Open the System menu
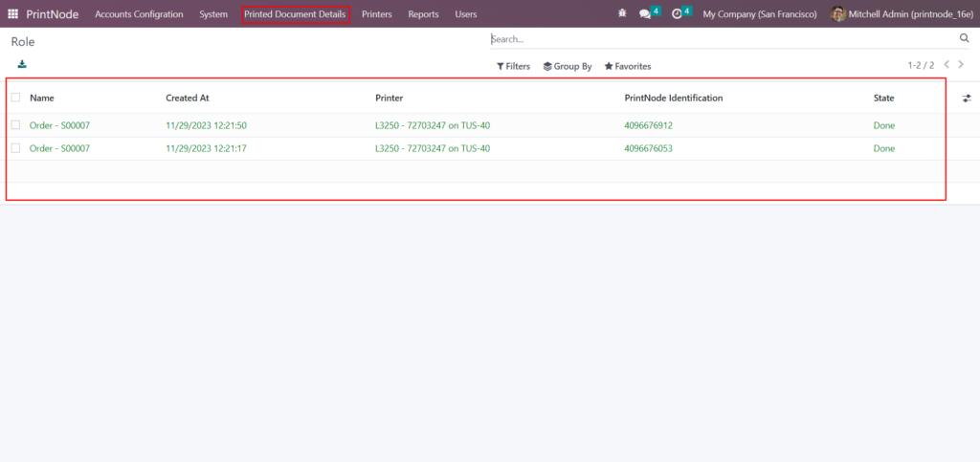The width and height of the screenshot is (980, 462). pyautogui.click(x=213, y=13)
